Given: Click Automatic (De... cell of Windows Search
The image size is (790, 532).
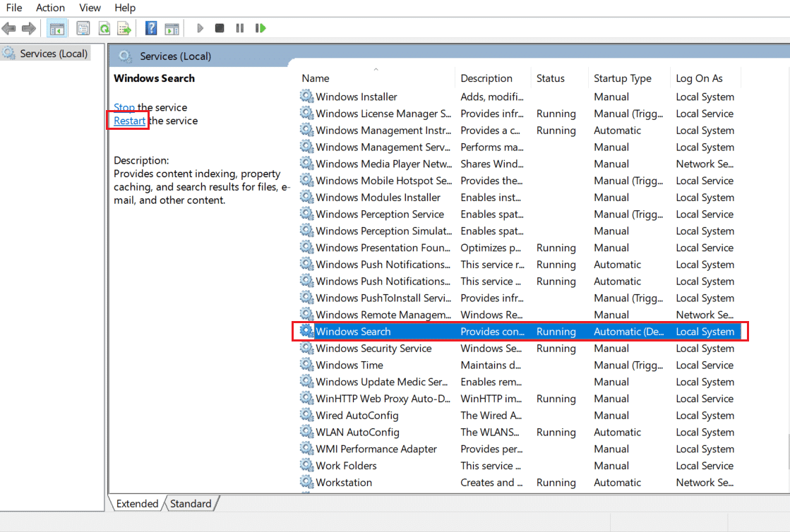Looking at the screenshot, I should (629, 332).
